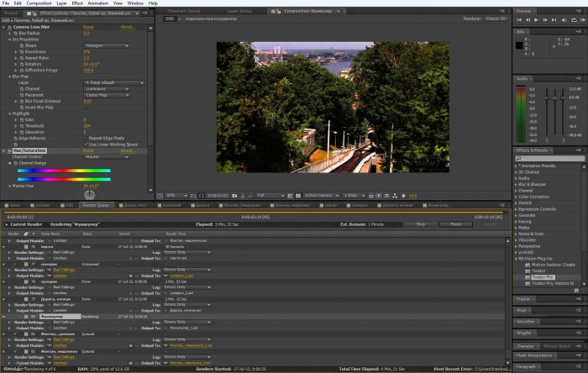588x373 pixels.
Task: Click the current time display under viewer
Action: pyautogui.click(x=218, y=196)
